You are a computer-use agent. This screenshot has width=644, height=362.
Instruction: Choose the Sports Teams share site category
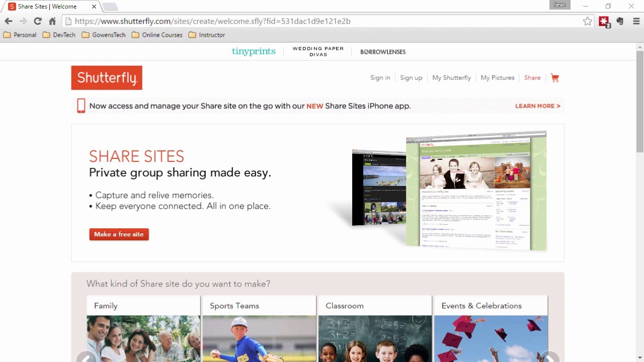point(259,329)
